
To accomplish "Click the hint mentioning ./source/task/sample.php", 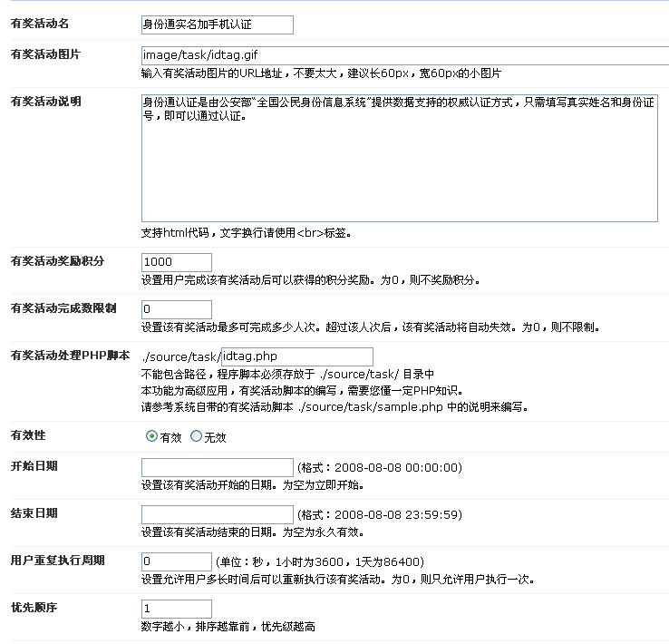I will pyautogui.click(x=334, y=407).
